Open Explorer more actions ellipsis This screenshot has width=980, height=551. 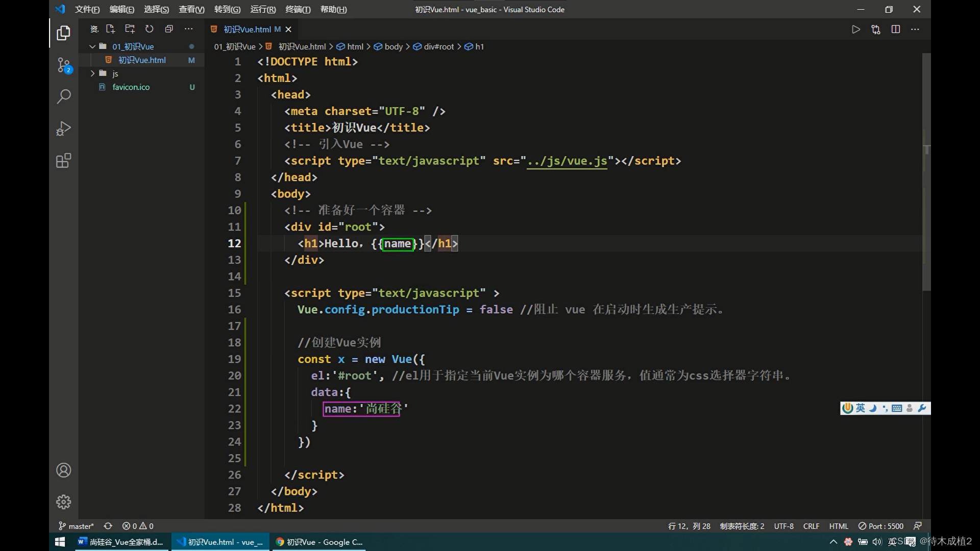pos(189,29)
